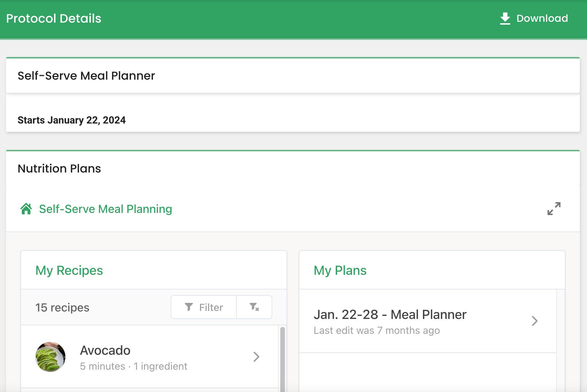Click the Avocado recipe thumbnail
Viewport: 587px width, 392px height.
pos(50,357)
